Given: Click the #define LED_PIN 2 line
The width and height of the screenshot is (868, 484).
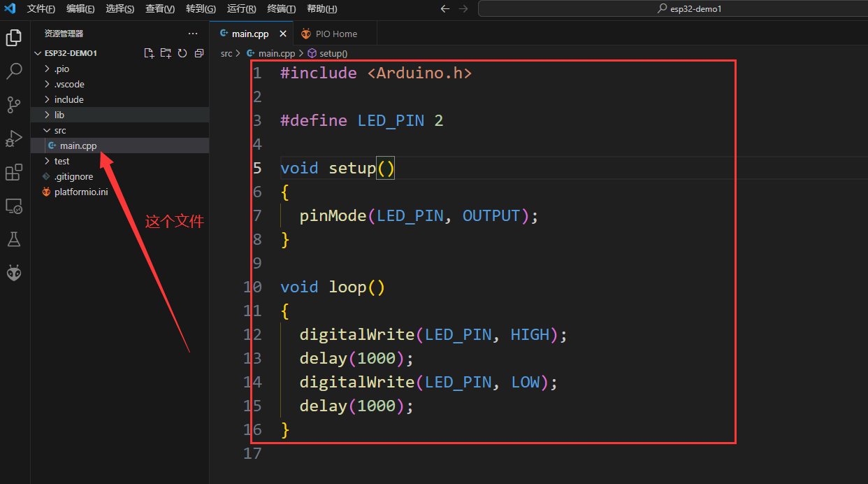Looking at the screenshot, I should coord(362,120).
